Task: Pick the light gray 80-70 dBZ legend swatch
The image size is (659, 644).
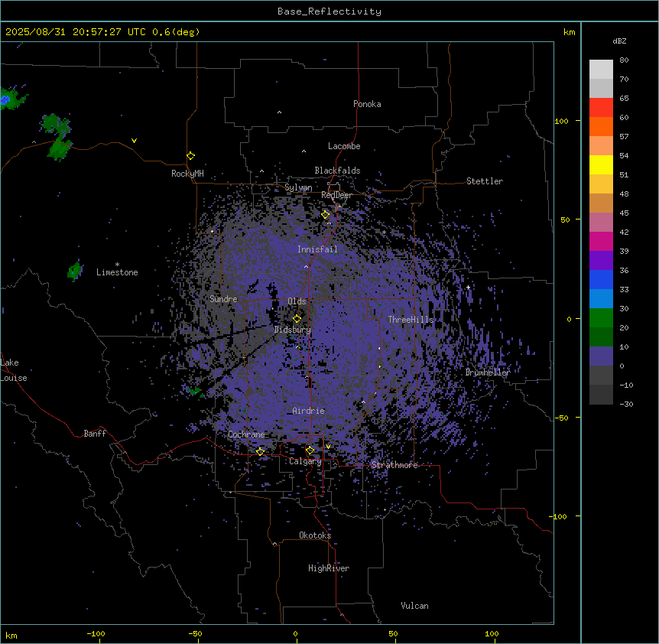Action: click(x=601, y=70)
